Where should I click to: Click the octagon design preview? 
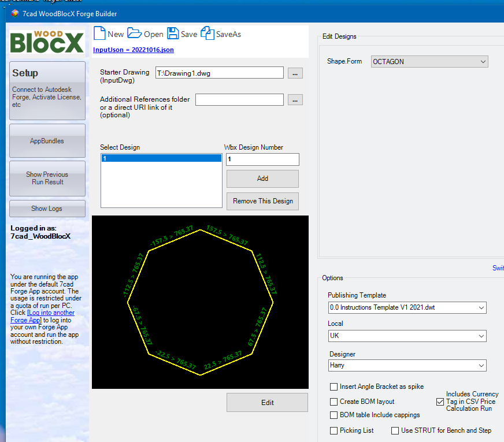tap(200, 302)
